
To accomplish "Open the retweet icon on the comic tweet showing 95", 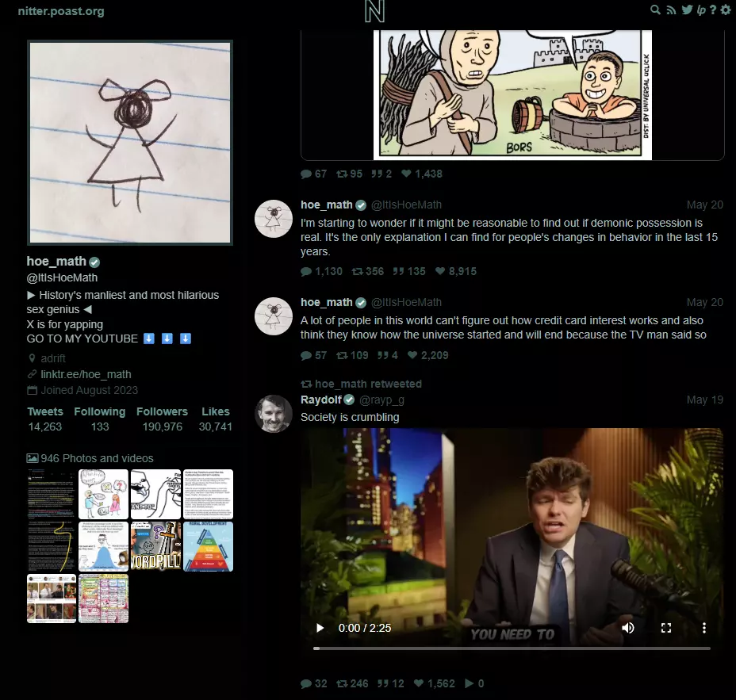I will [342, 174].
